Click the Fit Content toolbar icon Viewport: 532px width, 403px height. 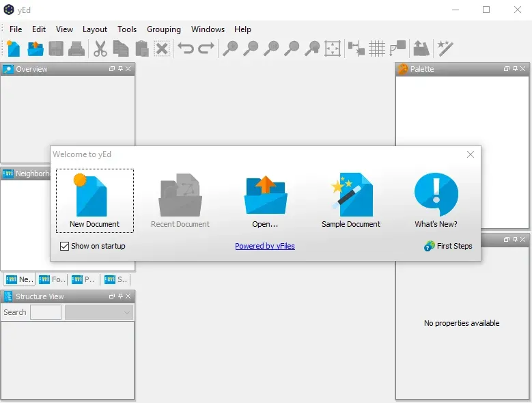[333, 48]
